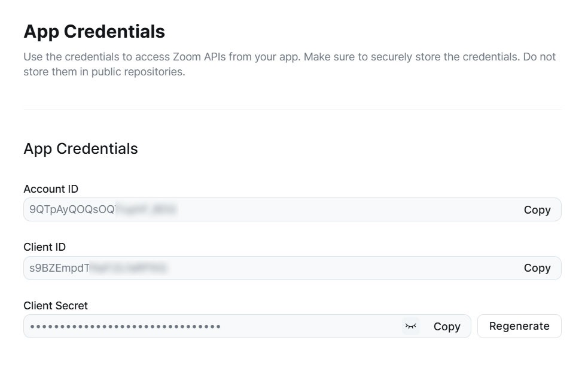Screen dimensions: 588x371
Task: Click the description about securely storing credentials
Action: click(x=290, y=64)
